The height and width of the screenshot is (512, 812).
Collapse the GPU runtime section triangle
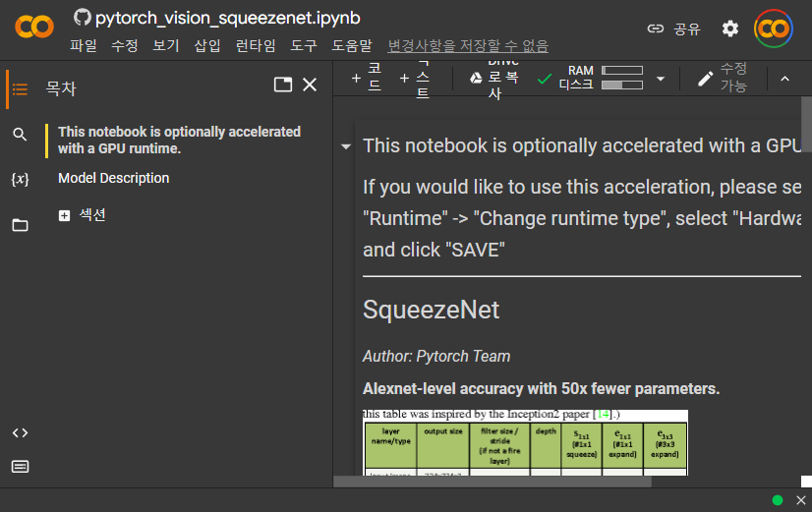(x=346, y=146)
